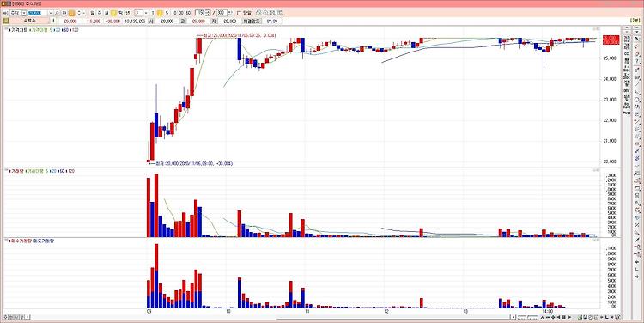Switch to the 10-minute interval button
Image resolution: width=644 pixels, height=323 pixels.
[x=174, y=13]
